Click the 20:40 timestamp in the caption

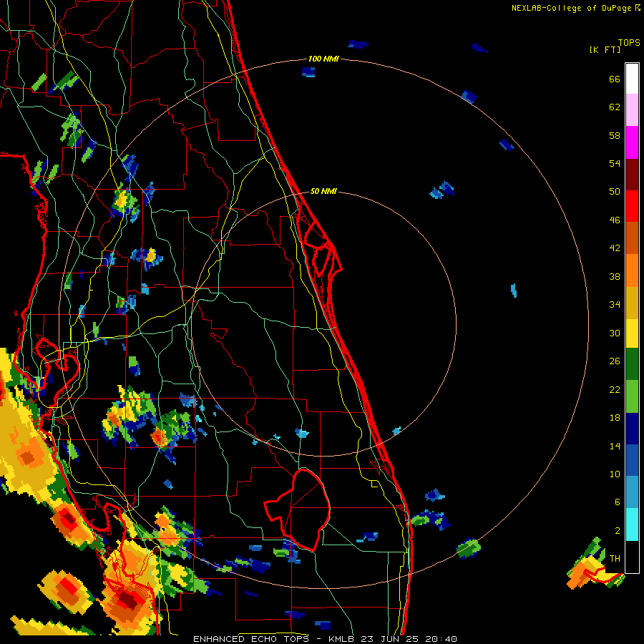(441, 639)
